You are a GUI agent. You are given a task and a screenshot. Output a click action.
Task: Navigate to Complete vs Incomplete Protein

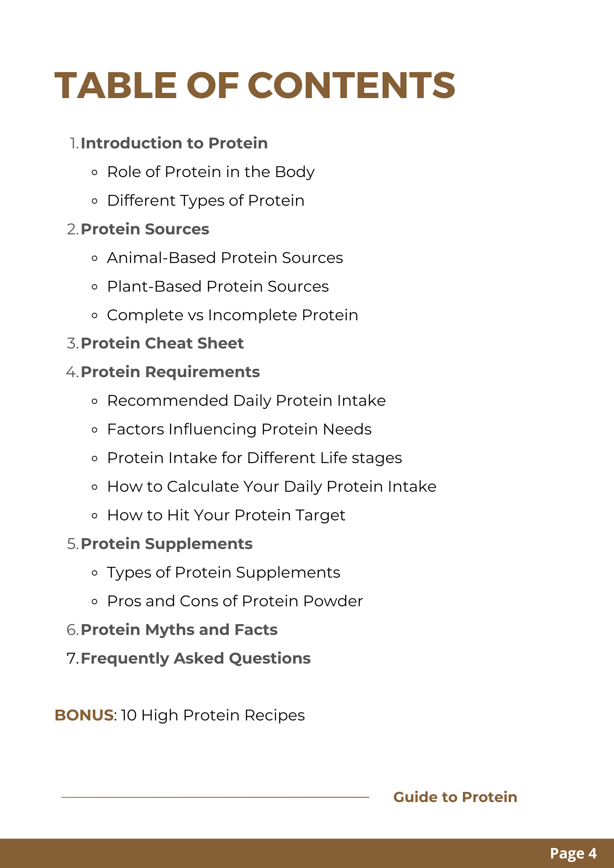(232, 315)
